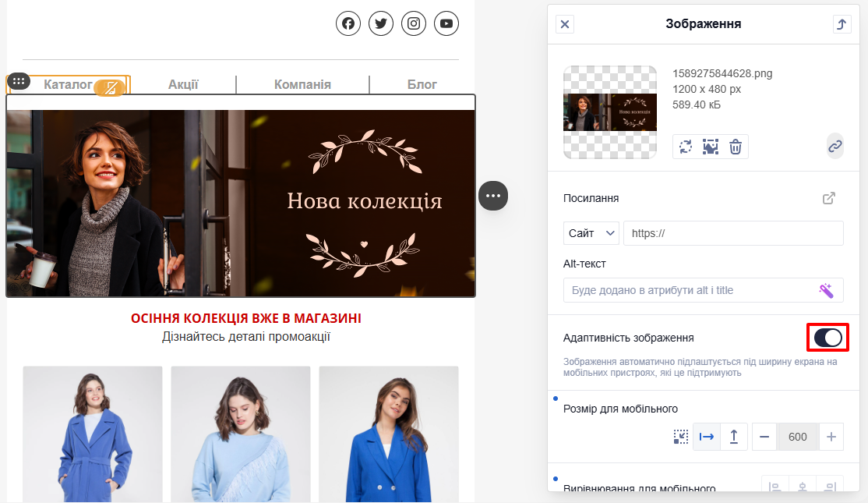Open the Facebook social icon

point(348,23)
